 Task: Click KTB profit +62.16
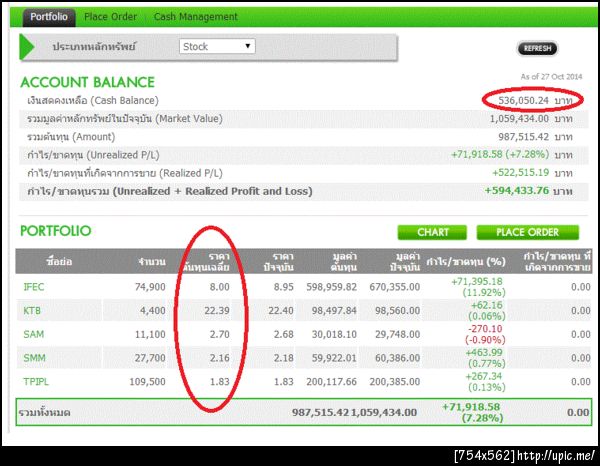487,305
